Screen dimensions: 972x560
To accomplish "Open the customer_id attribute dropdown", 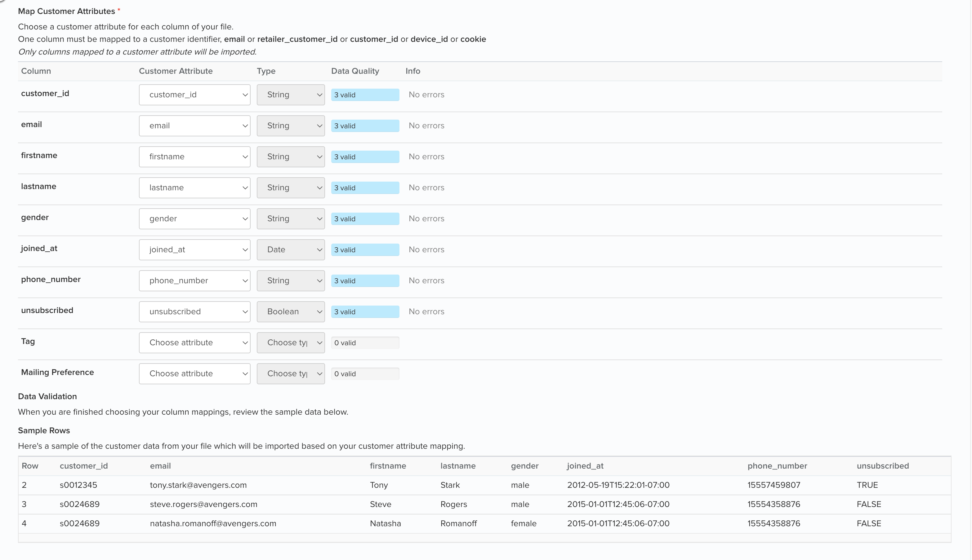I will [195, 95].
